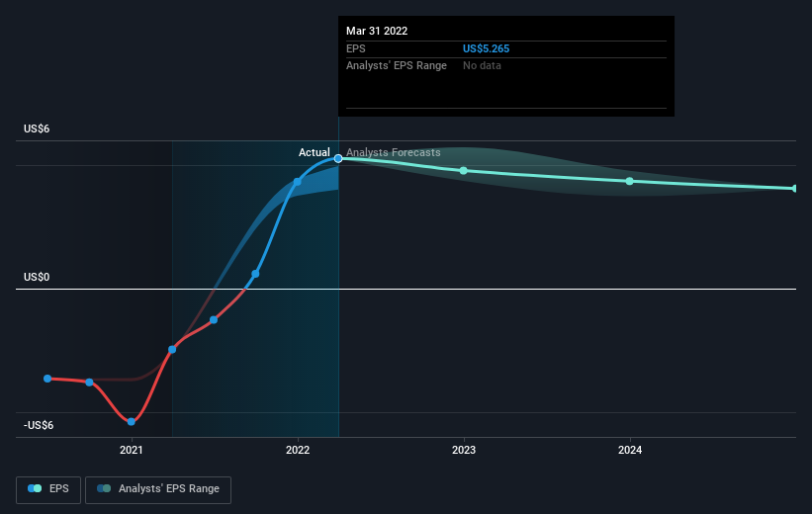This screenshot has width=812, height=514.
Task: Select the Mar 31 2022 EPS data point
Action: pyautogui.click(x=338, y=158)
